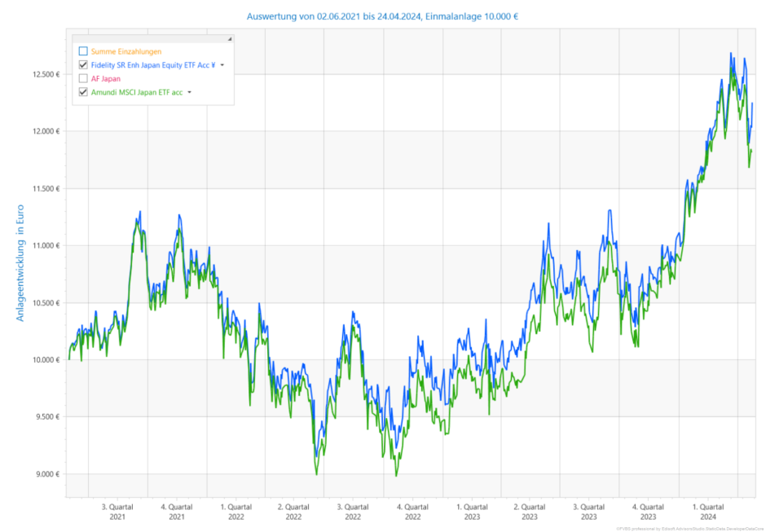The width and height of the screenshot is (766, 532).
Task: Enable the Summe Einzahlungen checkbox
Action: pos(83,51)
